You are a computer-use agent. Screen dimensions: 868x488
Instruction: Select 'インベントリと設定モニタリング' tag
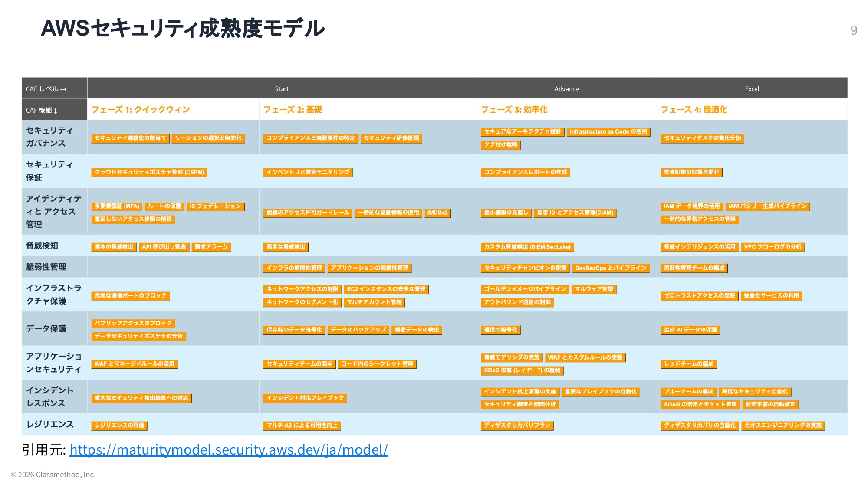[x=308, y=172]
